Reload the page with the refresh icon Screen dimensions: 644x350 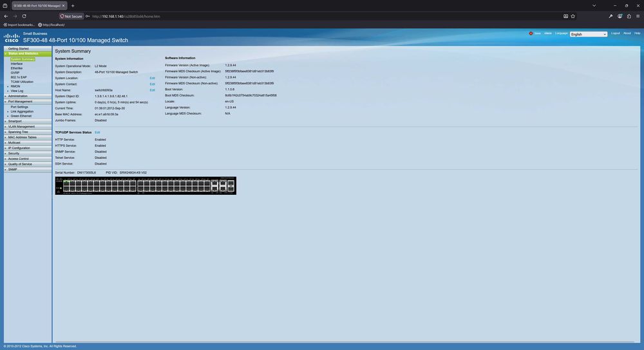pyautogui.click(x=24, y=17)
